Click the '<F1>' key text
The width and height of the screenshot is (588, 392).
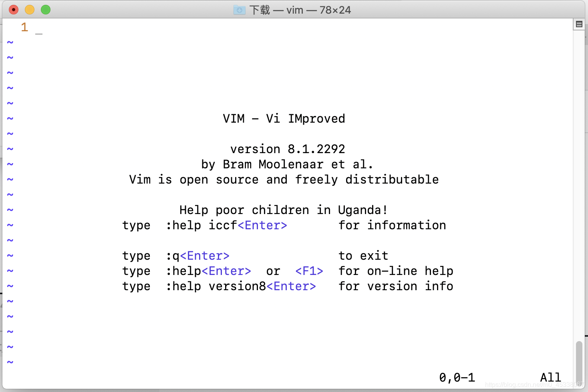(x=309, y=271)
